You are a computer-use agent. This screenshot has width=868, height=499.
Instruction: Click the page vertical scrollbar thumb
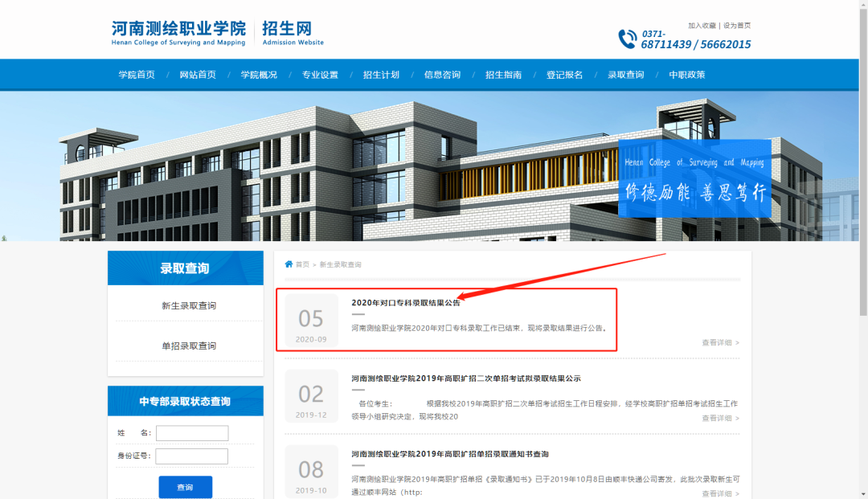tap(863, 162)
